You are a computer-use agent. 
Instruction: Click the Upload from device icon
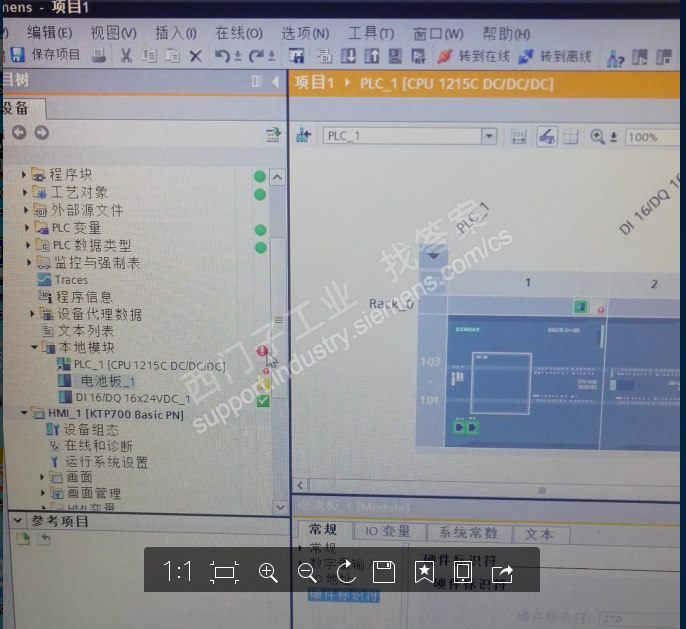(372, 56)
